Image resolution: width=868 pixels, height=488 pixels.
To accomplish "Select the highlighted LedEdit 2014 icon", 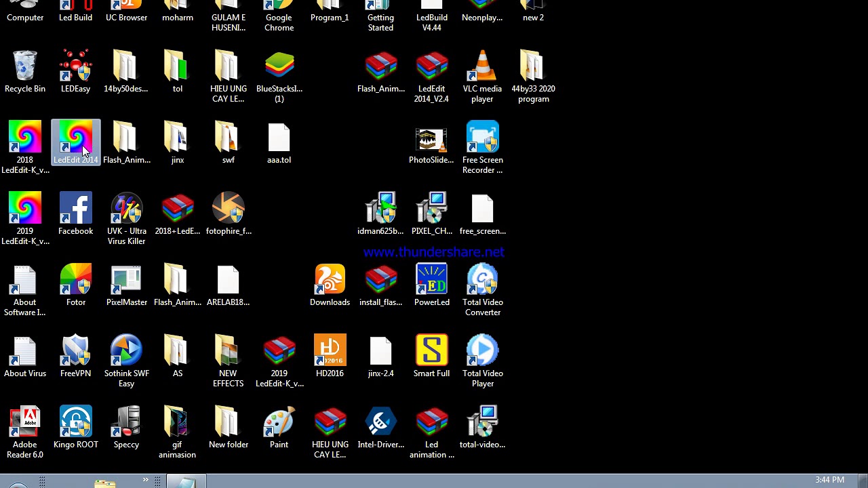I will pyautogui.click(x=76, y=143).
